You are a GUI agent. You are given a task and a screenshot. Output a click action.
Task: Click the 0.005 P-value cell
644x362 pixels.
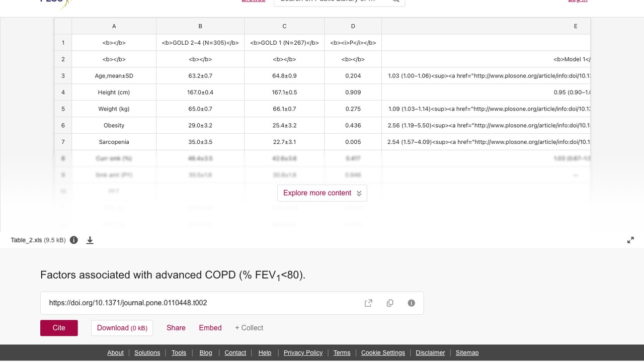353,142
